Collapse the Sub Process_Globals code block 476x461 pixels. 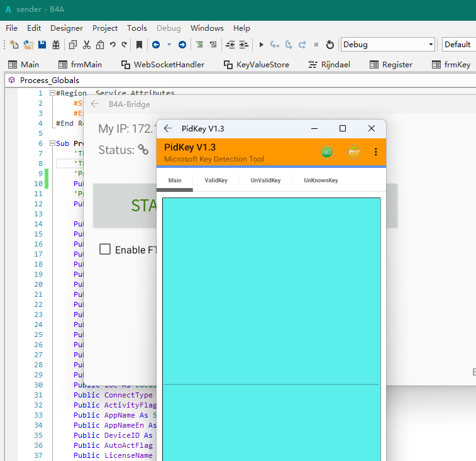tap(52, 143)
